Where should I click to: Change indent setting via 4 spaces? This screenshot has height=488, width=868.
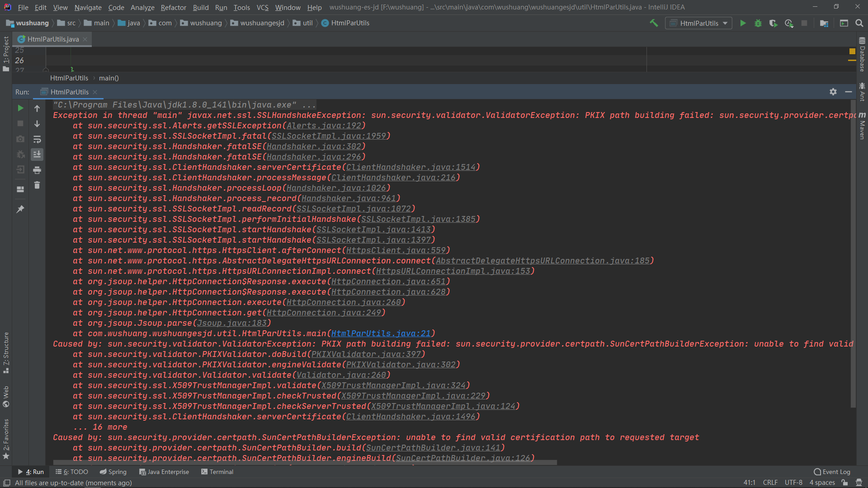(x=822, y=483)
